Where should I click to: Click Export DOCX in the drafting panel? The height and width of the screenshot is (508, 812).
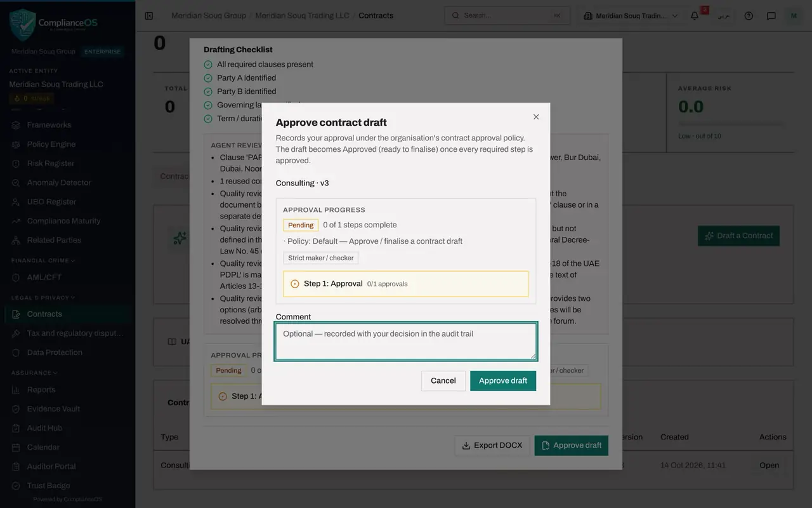point(492,446)
